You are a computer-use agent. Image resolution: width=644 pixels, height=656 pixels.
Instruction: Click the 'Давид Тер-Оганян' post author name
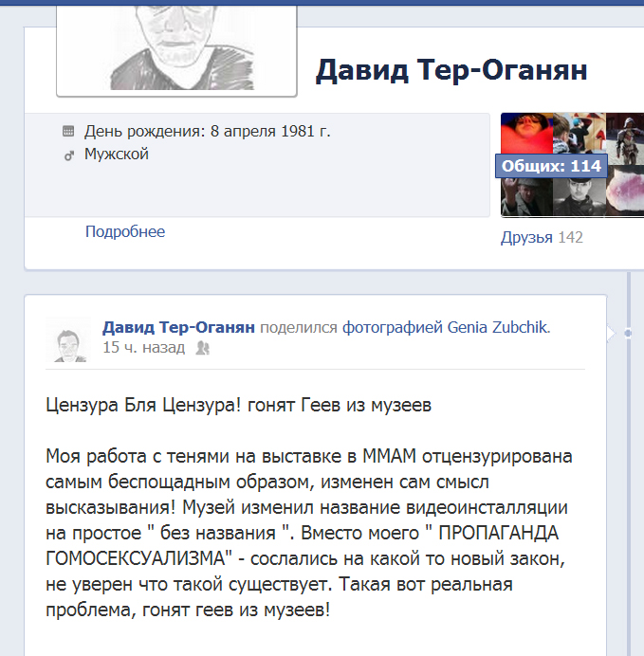click(x=178, y=327)
